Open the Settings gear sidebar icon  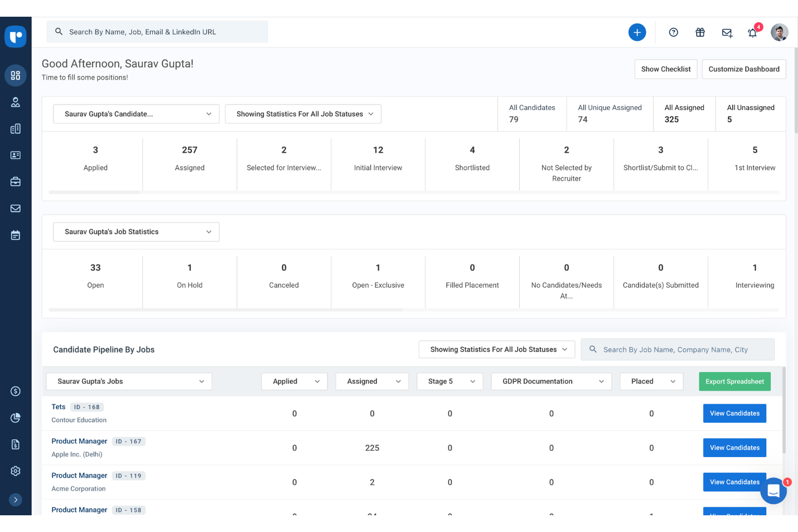click(16, 471)
